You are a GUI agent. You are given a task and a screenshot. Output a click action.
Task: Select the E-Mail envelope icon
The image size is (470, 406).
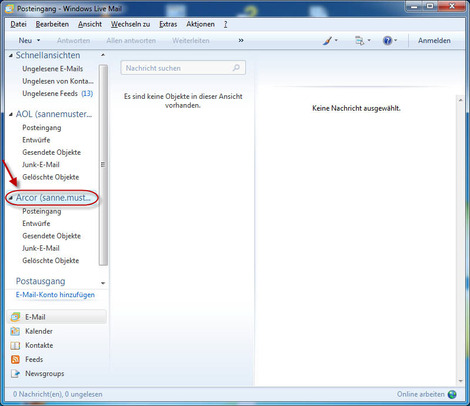(x=15, y=317)
